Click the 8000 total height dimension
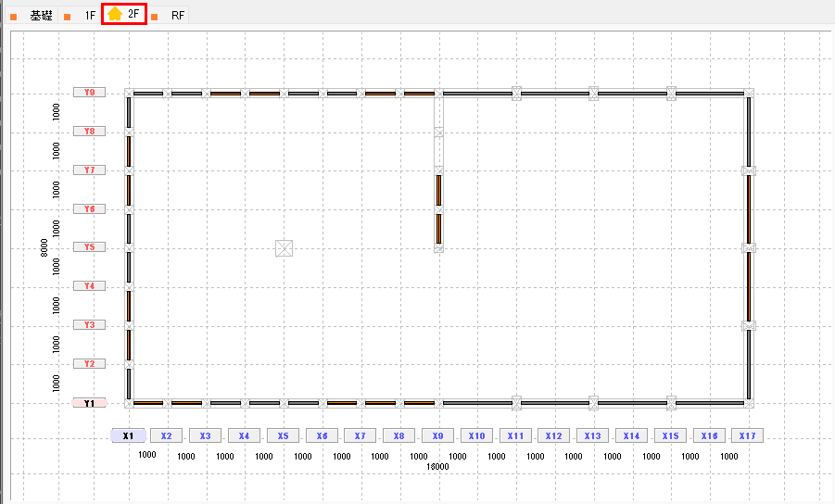Viewport: 835px width, 504px height. click(44, 247)
